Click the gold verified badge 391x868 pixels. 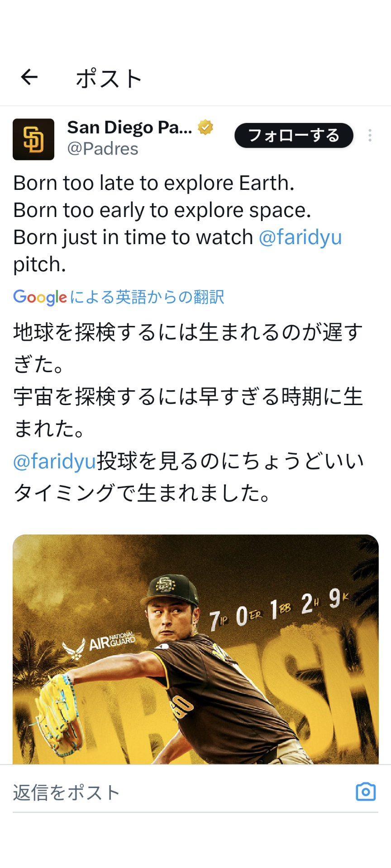point(205,127)
